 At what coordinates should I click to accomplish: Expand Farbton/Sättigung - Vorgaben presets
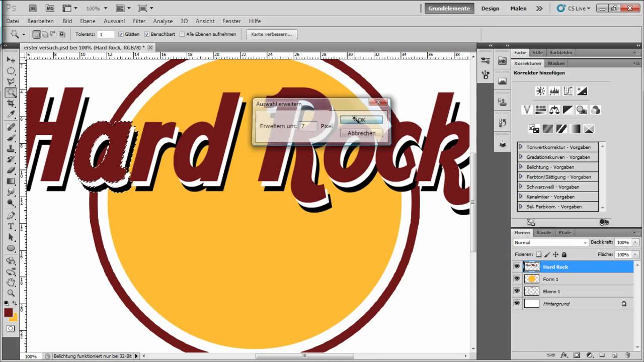(x=521, y=176)
